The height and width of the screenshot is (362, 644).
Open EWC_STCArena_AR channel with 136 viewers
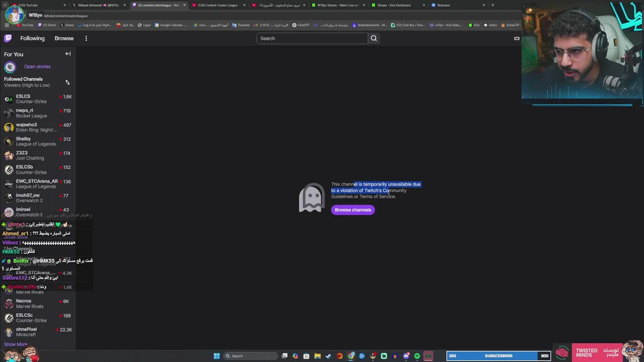coord(38,184)
